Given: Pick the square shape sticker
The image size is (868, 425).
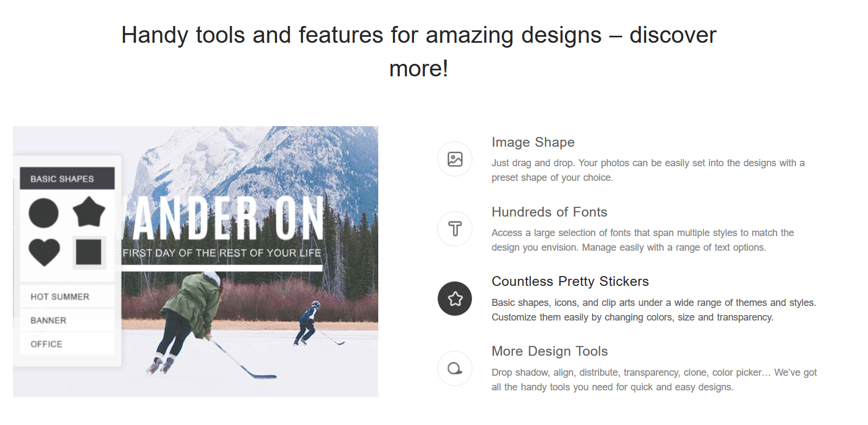Looking at the screenshot, I should coord(89,252).
